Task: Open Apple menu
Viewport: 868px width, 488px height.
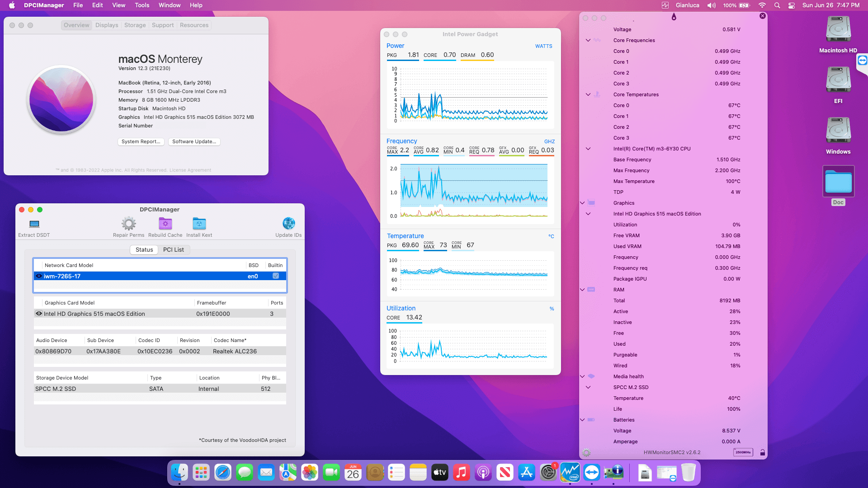Action: (12, 5)
